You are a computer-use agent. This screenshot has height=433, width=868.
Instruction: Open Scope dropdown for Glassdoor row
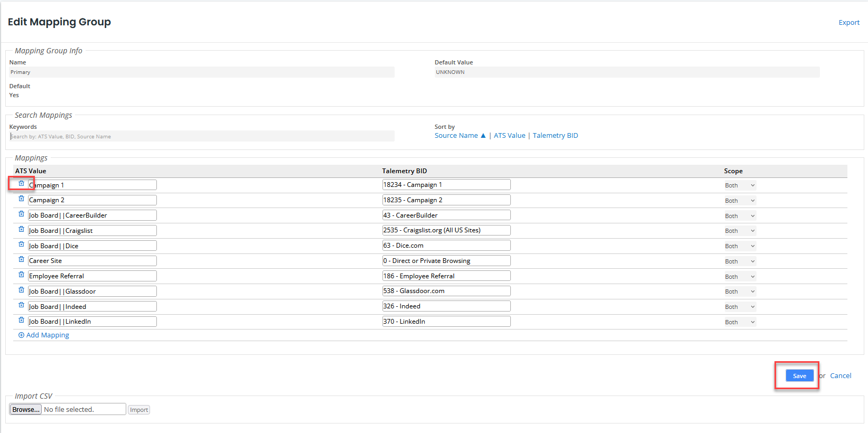coord(740,291)
